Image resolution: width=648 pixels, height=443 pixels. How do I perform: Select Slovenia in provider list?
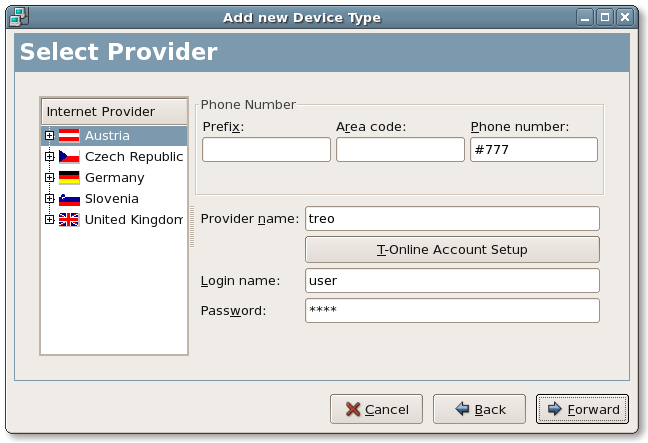click(112, 199)
